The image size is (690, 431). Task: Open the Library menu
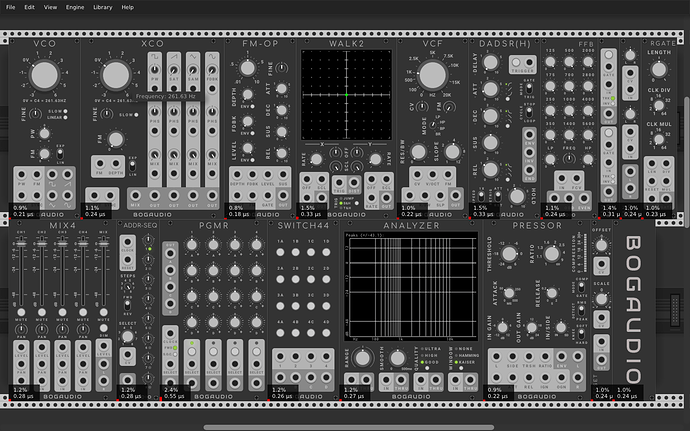pyautogui.click(x=103, y=7)
